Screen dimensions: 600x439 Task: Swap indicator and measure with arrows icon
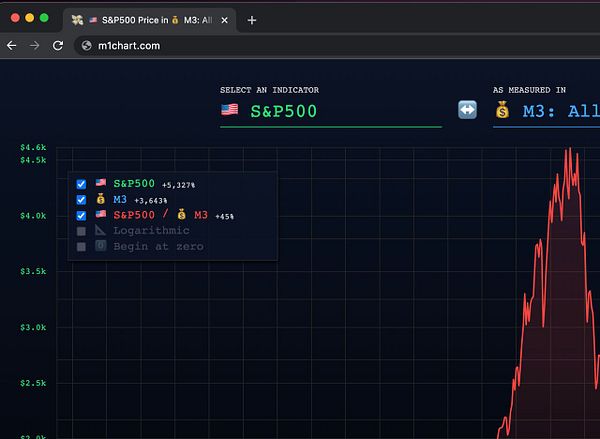coord(467,110)
